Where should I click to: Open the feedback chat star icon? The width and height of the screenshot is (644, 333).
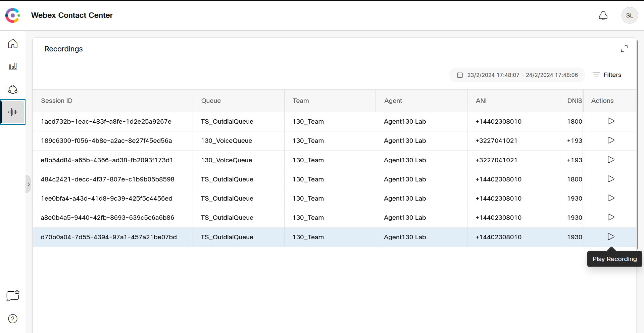[x=13, y=295]
